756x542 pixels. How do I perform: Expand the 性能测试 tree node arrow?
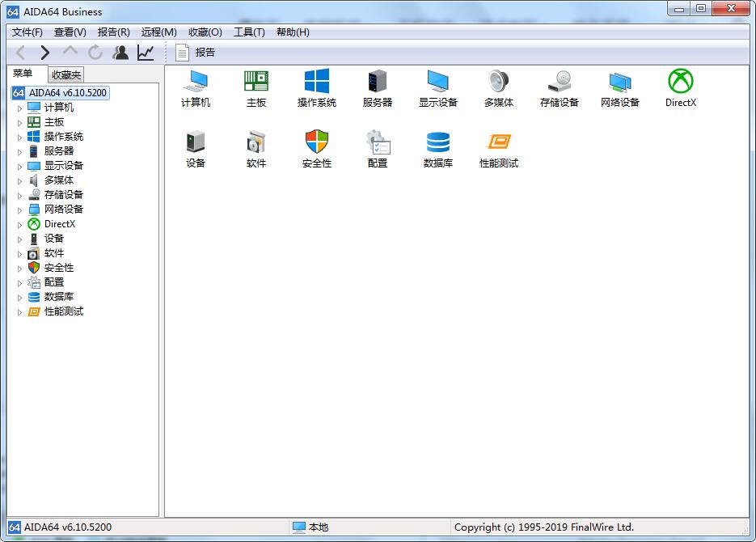19,312
